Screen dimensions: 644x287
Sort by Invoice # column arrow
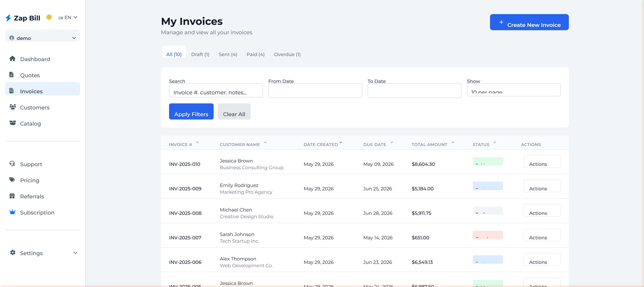click(198, 142)
